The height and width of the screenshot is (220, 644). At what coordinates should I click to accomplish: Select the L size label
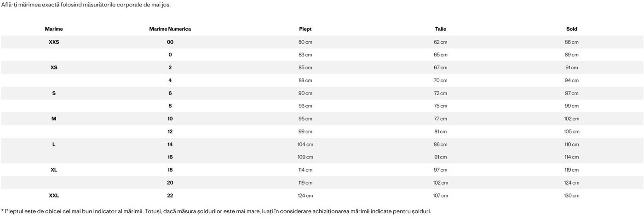[x=54, y=144]
